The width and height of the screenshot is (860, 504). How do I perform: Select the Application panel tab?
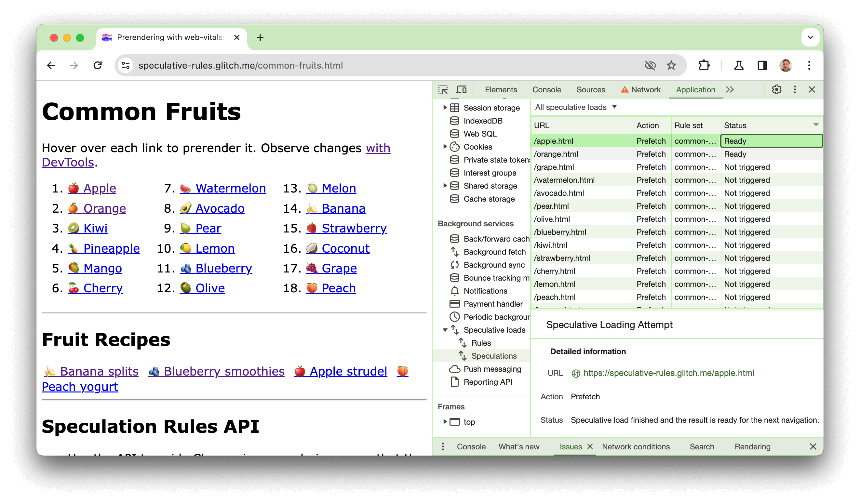(694, 89)
